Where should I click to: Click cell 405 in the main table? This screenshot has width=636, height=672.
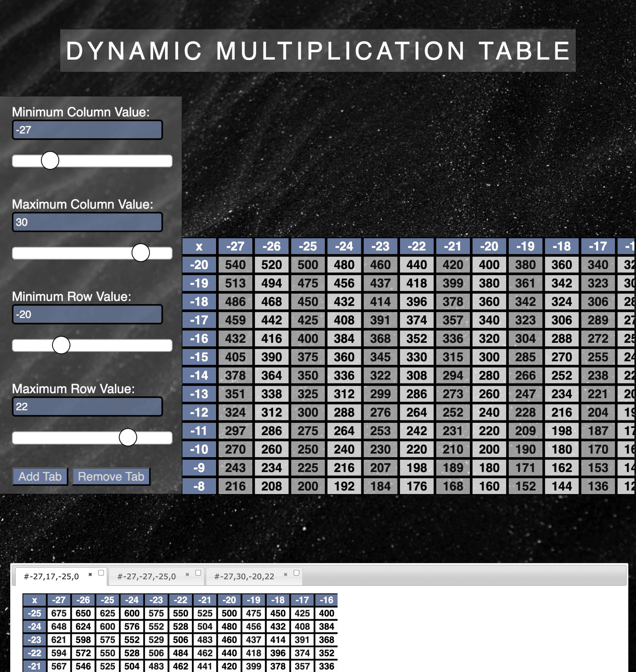pyautogui.click(x=235, y=357)
